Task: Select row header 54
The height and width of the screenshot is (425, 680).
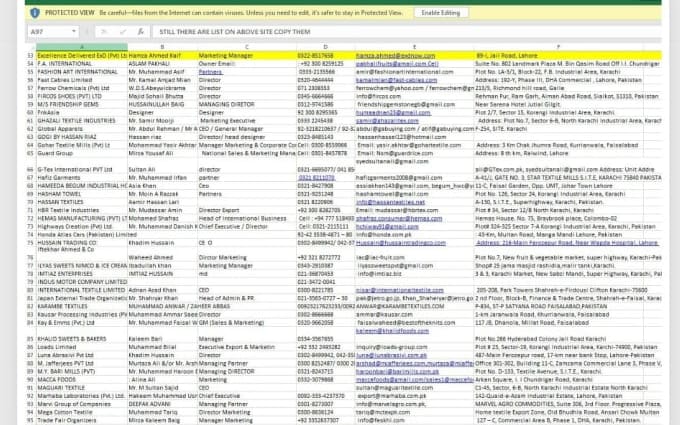Action: [x=30, y=64]
